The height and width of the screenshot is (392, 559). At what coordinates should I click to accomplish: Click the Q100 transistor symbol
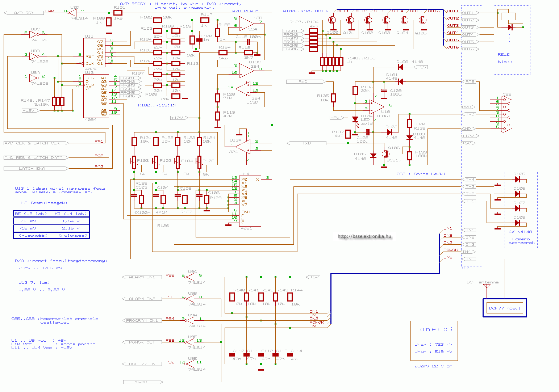[332, 20]
